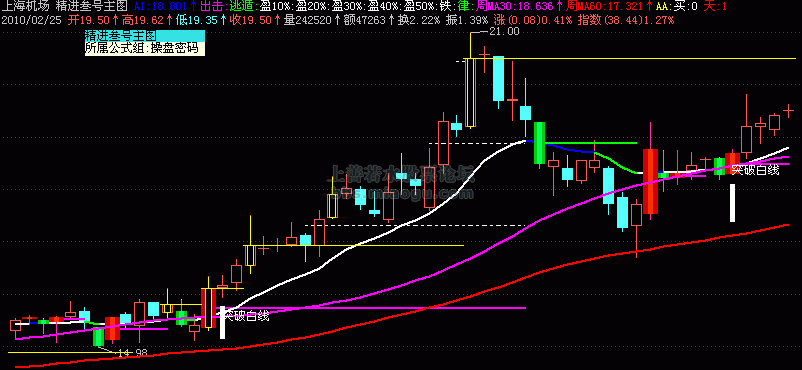Click the 21.00 high price marker
Viewport: 802px width, 370px height.
click(x=504, y=31)
